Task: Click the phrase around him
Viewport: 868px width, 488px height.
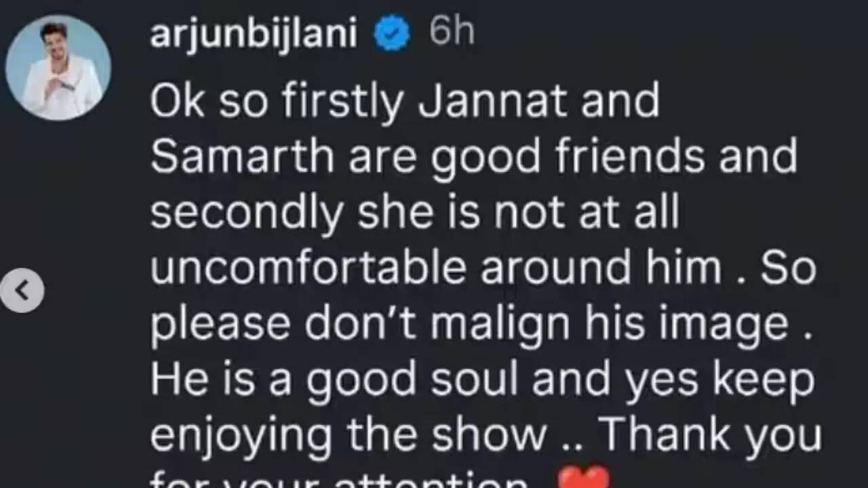Action: tap(601, 269)
